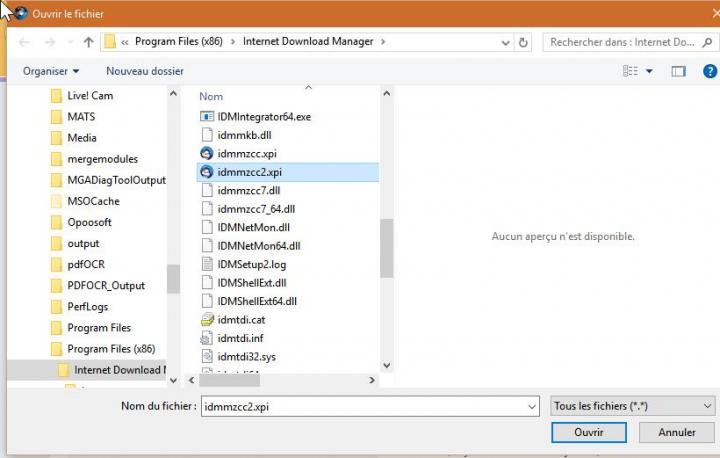
Task: Click the MSOCache folder icon
Action: coord(56,201)
